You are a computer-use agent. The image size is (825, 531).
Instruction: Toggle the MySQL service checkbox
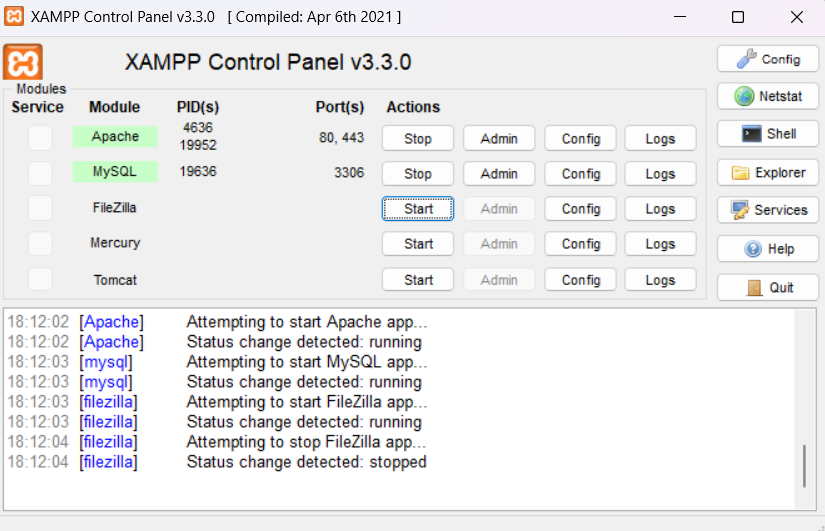pos(40,173)
